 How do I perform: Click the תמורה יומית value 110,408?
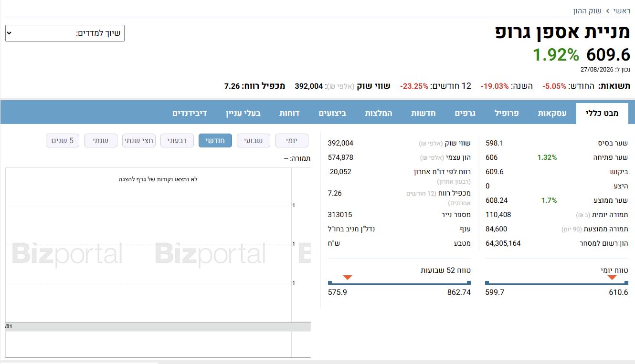coord(498,215)
